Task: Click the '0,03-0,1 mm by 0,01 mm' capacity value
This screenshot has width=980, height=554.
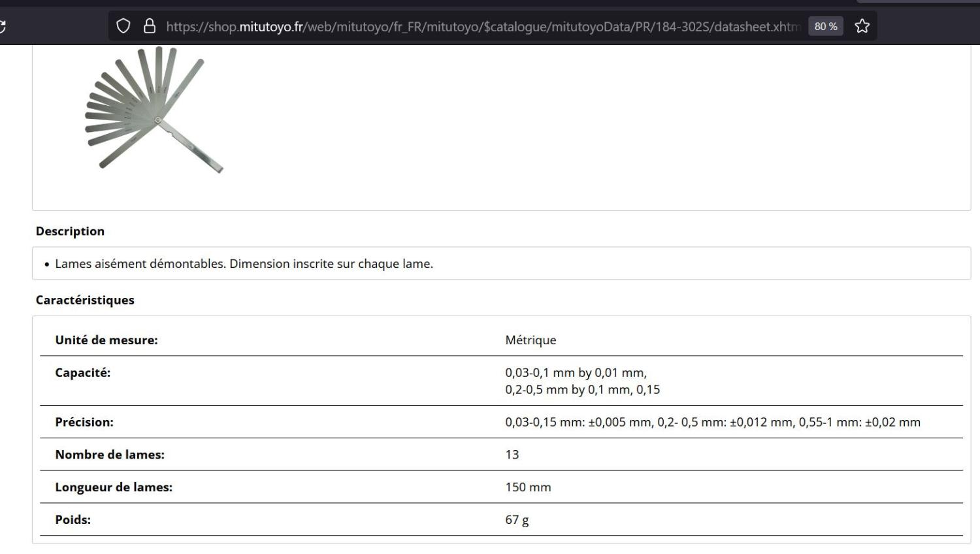Action: (576, 373)
